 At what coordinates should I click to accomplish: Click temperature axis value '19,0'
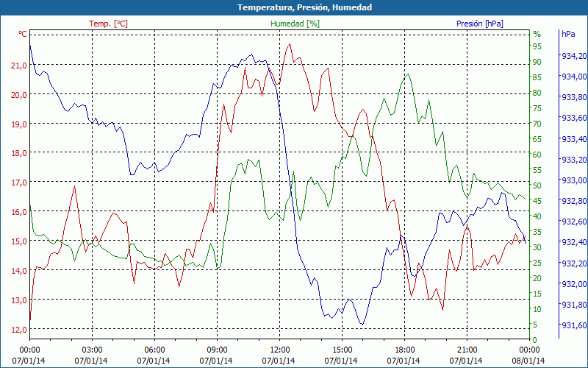[21, 124]
